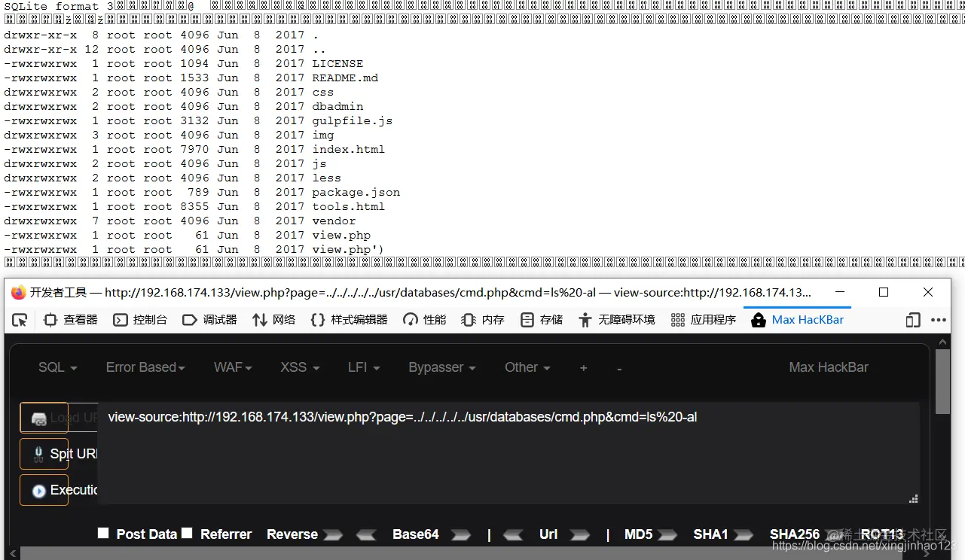Open the devtools three-dot options menu

(938, 320)
